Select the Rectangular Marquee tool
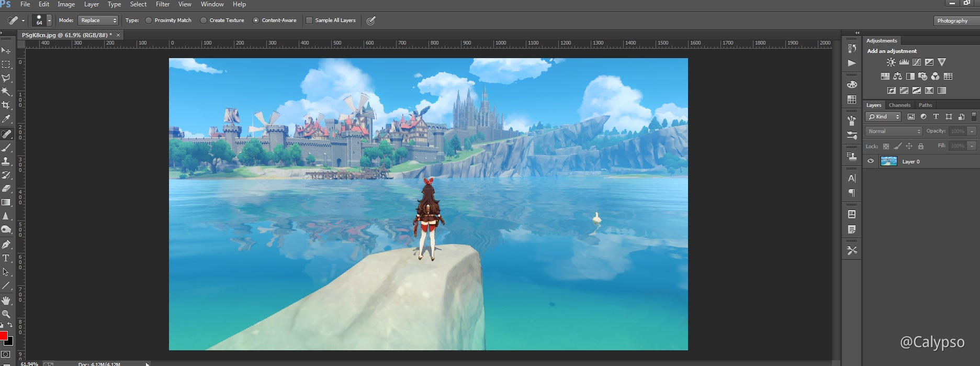This screenshot has width=980, height=366. [x=6, y=64]
